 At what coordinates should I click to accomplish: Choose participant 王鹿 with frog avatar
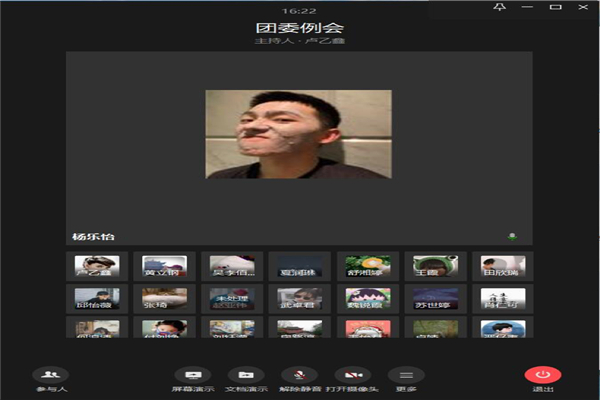click(435, 266)
